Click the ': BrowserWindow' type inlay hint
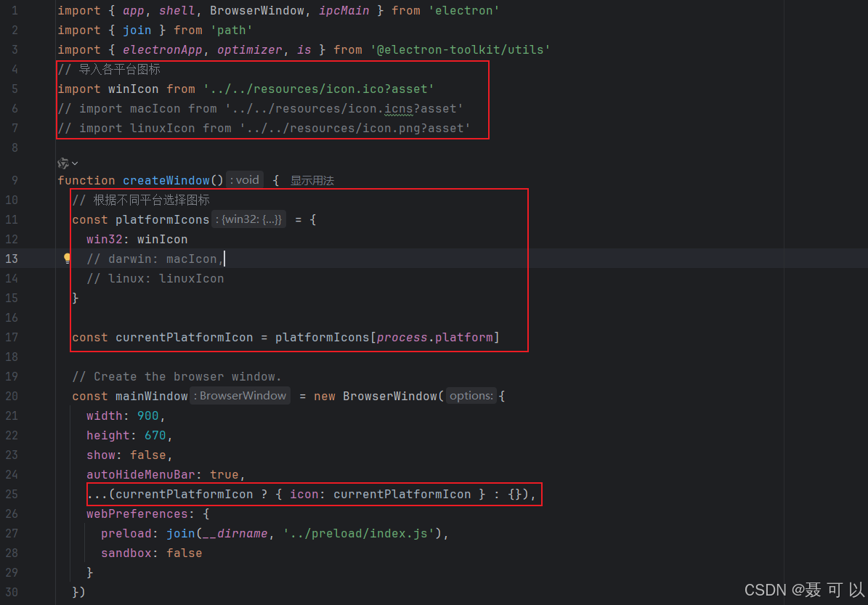The image size is (868, 605). click(x=240, y=396)
